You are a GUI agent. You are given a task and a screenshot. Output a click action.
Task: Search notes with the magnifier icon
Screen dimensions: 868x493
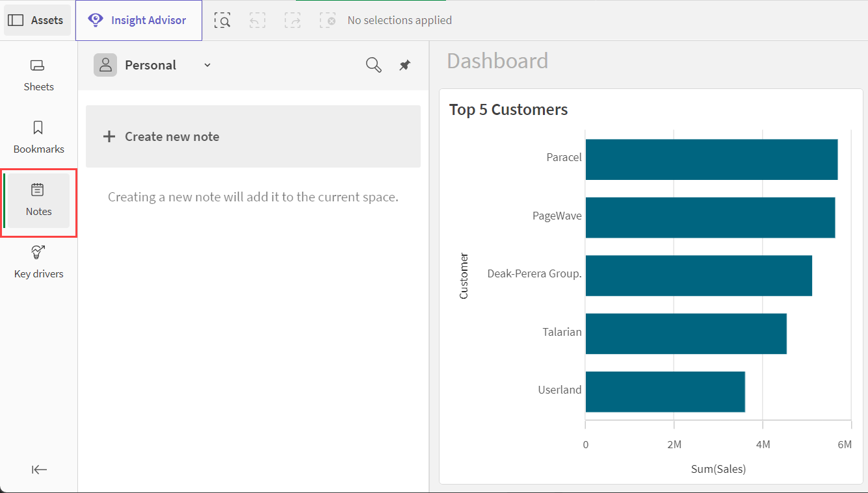[x=374, y=65]
